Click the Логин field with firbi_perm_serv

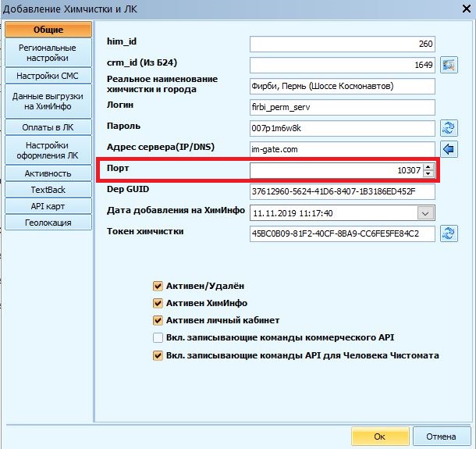[343, 107]
